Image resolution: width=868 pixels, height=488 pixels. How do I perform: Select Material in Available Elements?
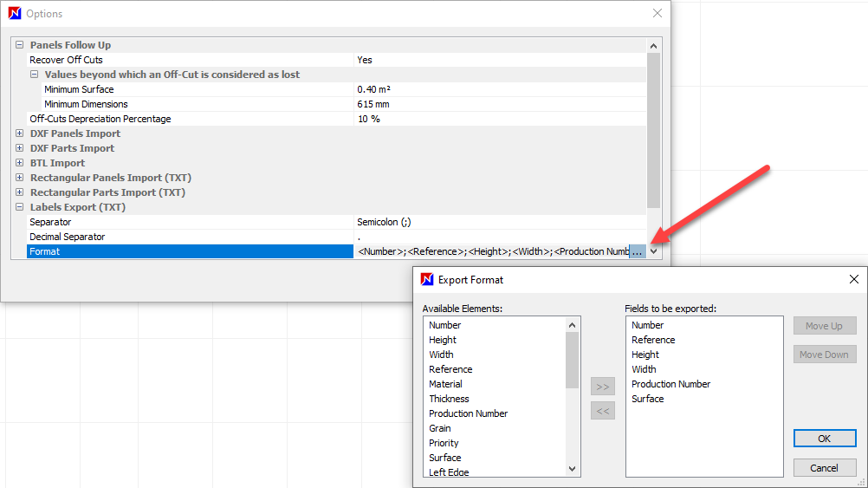(445, 384)
